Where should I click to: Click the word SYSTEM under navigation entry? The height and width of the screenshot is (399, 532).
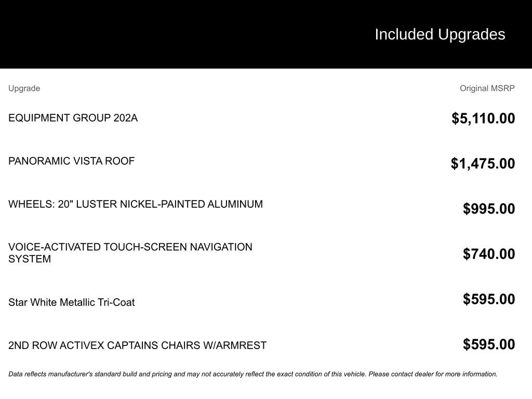[x=30, y=259]
